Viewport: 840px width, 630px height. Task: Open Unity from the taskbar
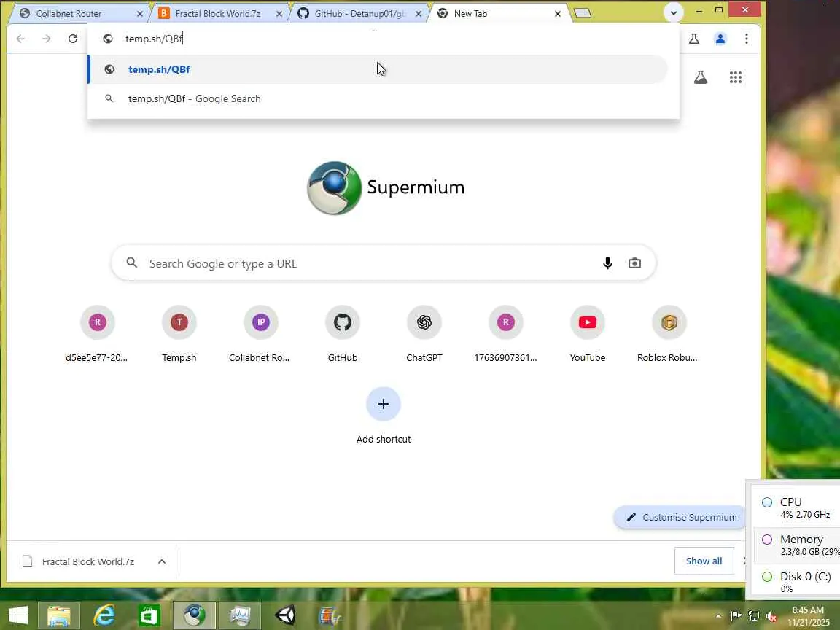coord(285,615)
